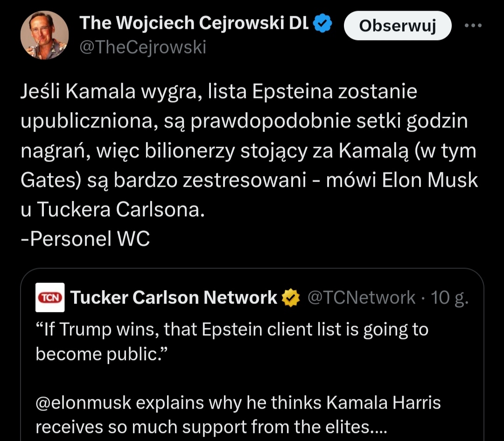The image size is (504, 441).
Task: Open the quoted post's 10 g. timestamp
Action: [449, 298]
